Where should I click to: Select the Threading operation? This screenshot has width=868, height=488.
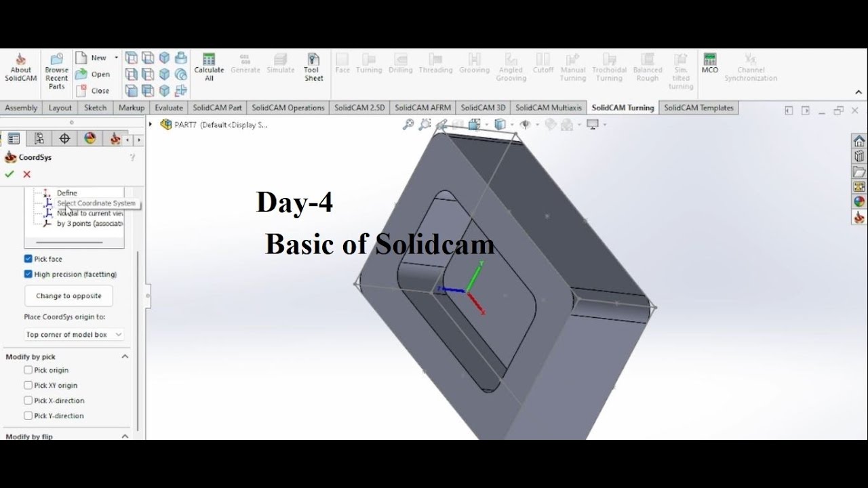point(435,64)
